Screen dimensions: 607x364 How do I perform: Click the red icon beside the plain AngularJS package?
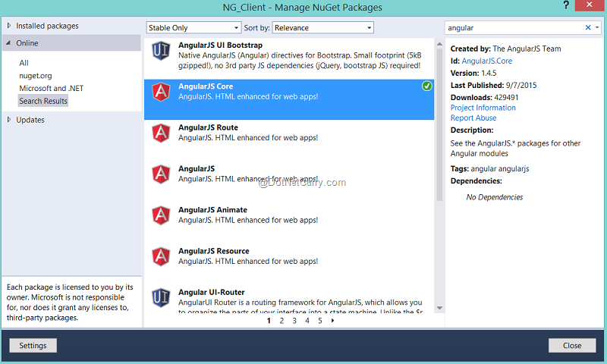click(x=161, y=174)
